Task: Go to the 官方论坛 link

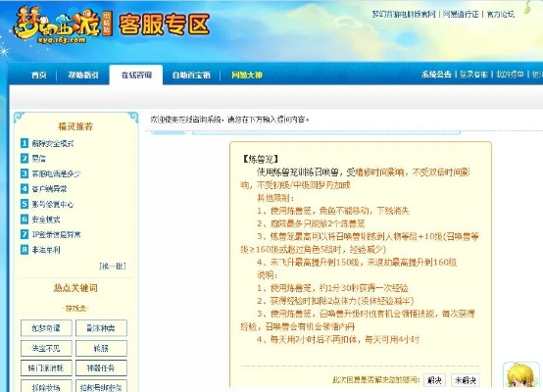Action: [501, 14]
